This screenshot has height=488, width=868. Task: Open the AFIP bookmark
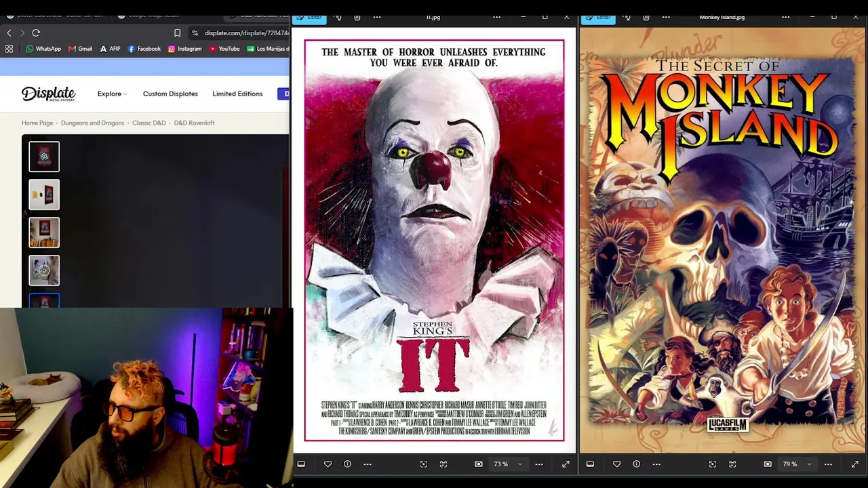tap(110, 49)
